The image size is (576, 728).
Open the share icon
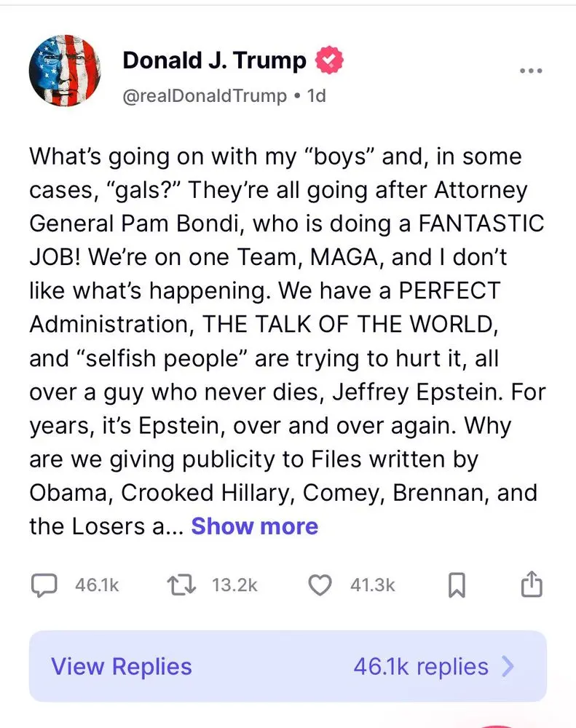click(532, 584)
